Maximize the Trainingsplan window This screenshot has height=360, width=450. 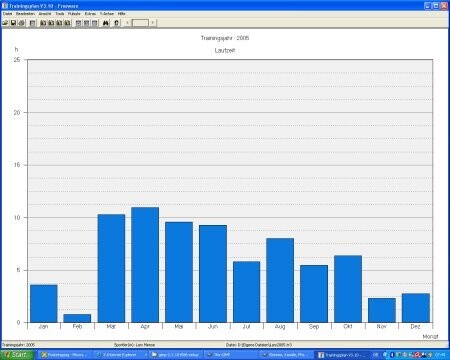click(436, 6)
